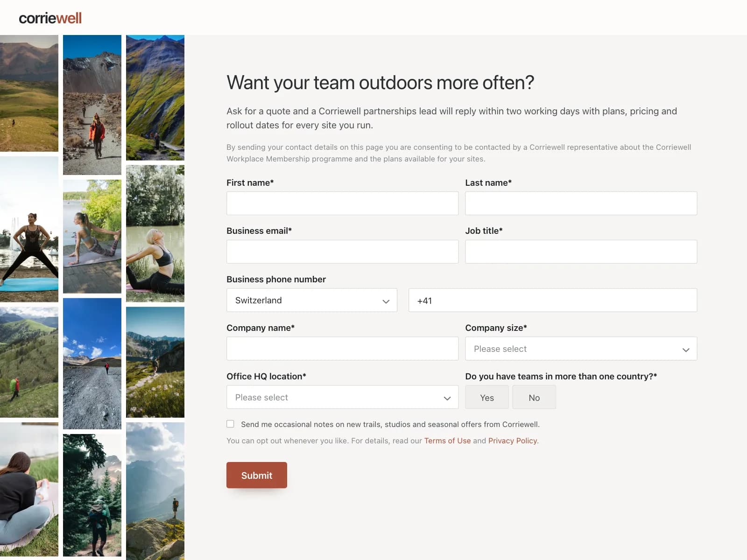
Task: Click the hiker on rocky summit photo
Action: [x=155, y=491]
